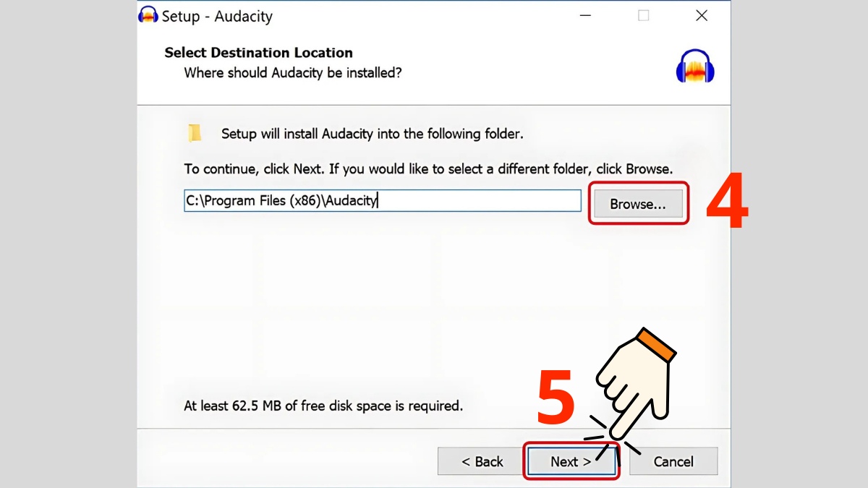Click "Setup will install Audacity" text line
Image resolution: width=868 pixels, height=488 pixels.
pyautogui.click(x=373, y=134)
